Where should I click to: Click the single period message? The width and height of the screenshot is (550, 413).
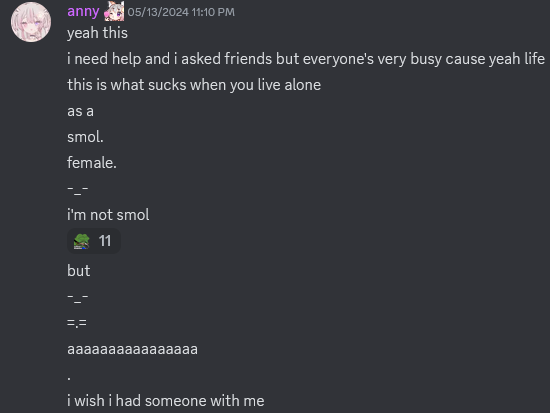[69, 378]
